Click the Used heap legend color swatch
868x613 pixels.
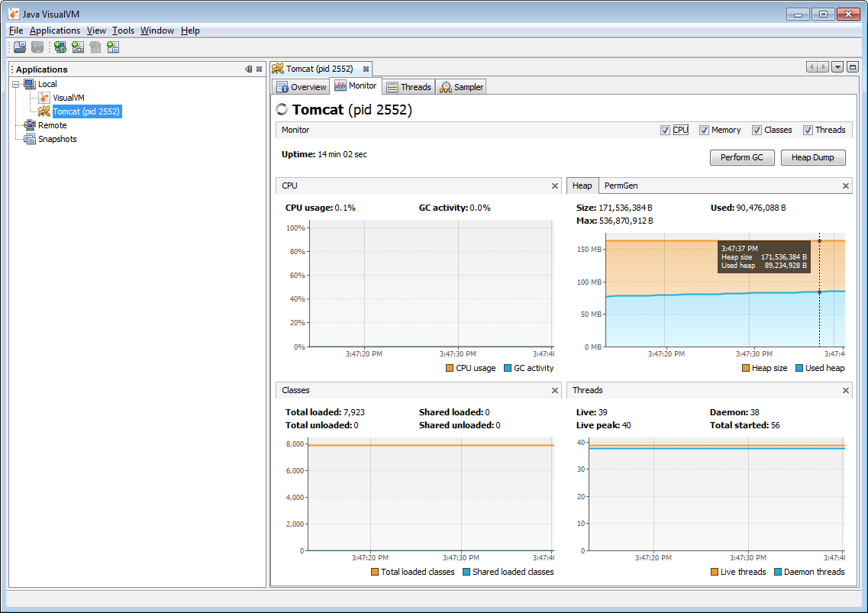pos(799,368)
